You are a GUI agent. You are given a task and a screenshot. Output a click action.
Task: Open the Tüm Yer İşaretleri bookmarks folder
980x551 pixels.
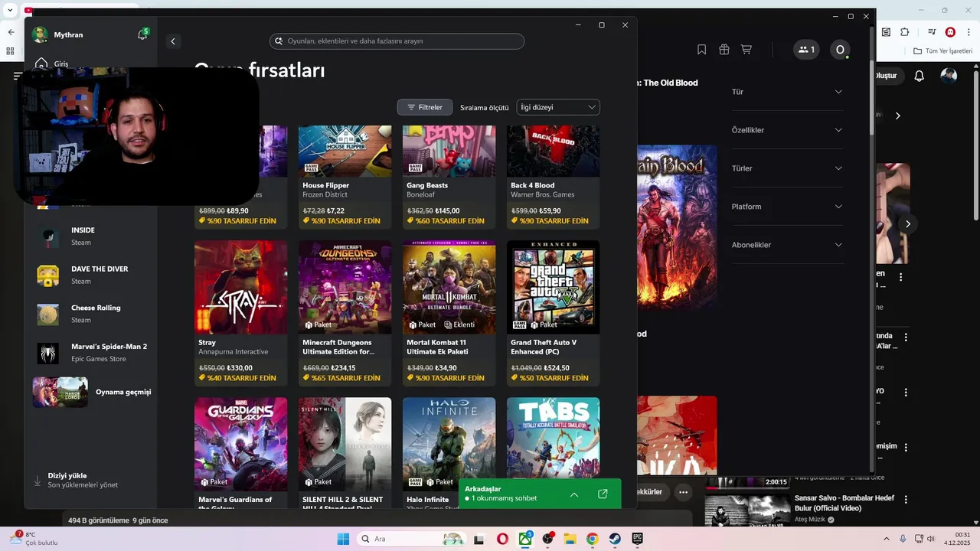click(942, 51)
